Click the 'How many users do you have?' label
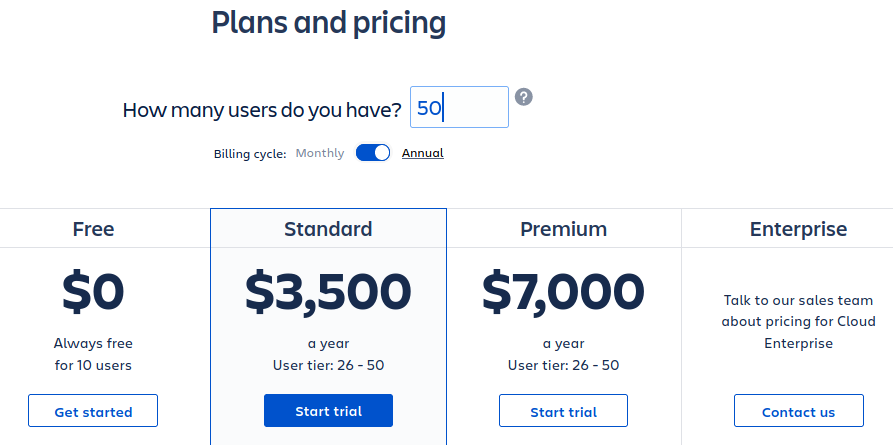893x445 pixels. (x=262, y=110)
